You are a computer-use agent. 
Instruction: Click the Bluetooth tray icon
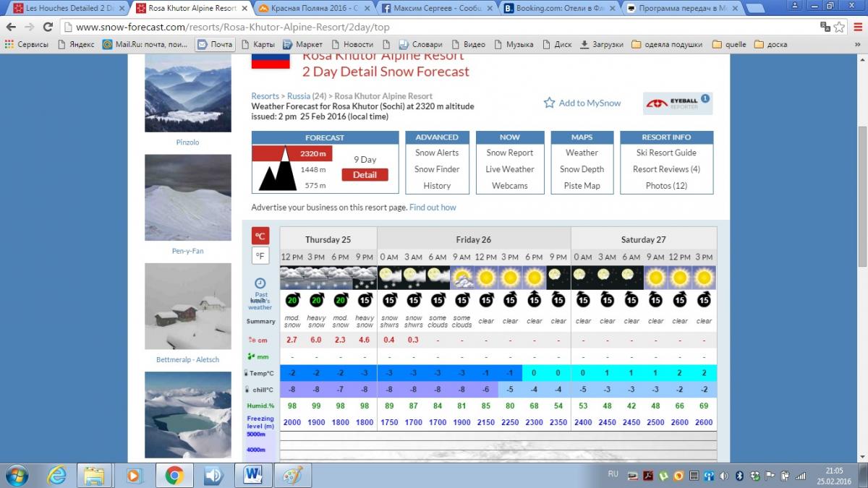click(739, 475)
